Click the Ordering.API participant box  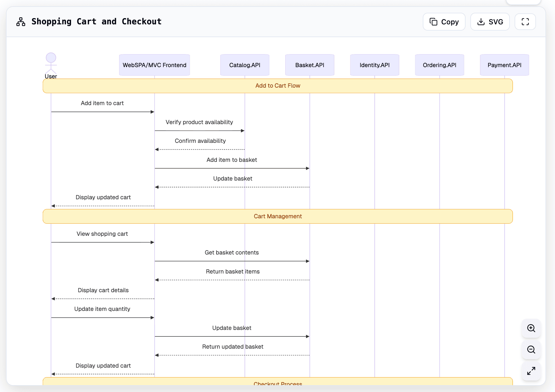tap(439, 65)
